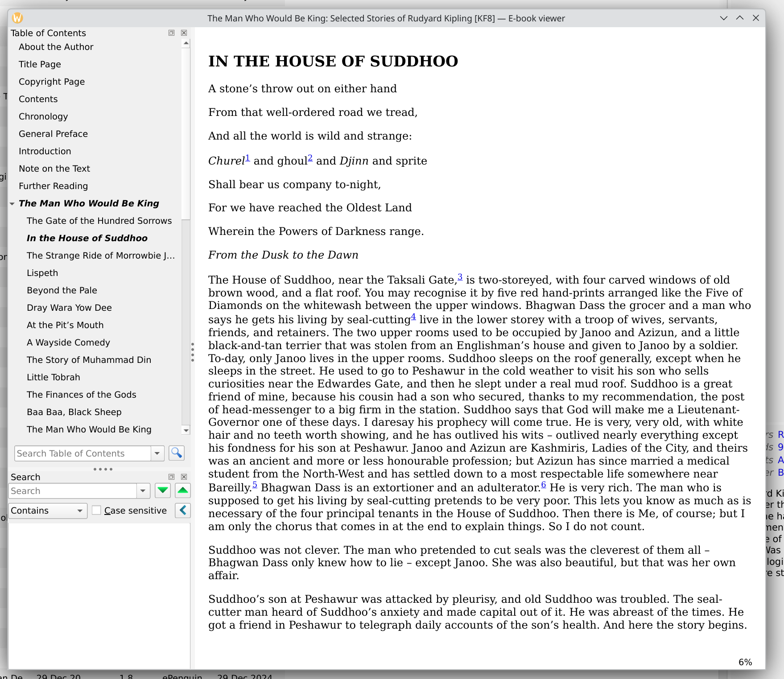Click the 6% reading progress indicator
This screenshot has width=784, height=679.
point(745,662)
